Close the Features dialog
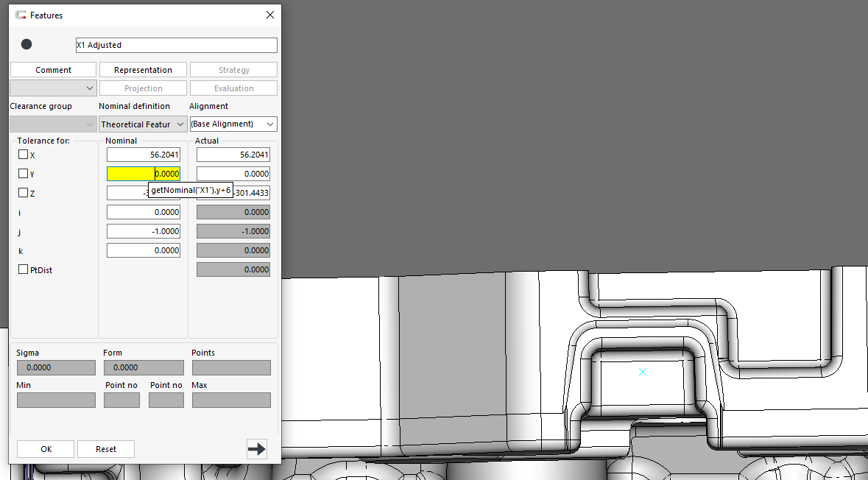Viewport: 868px width, 480px height. [269, 15]
